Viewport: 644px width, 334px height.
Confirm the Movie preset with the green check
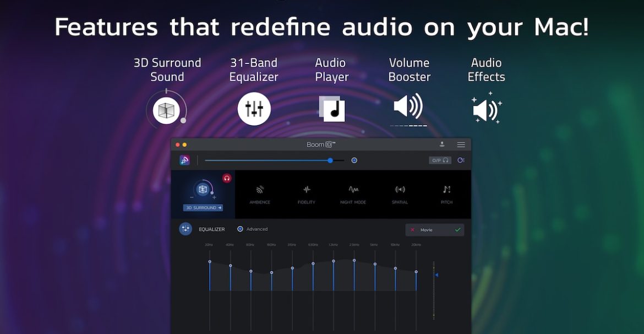coord(457,230)
